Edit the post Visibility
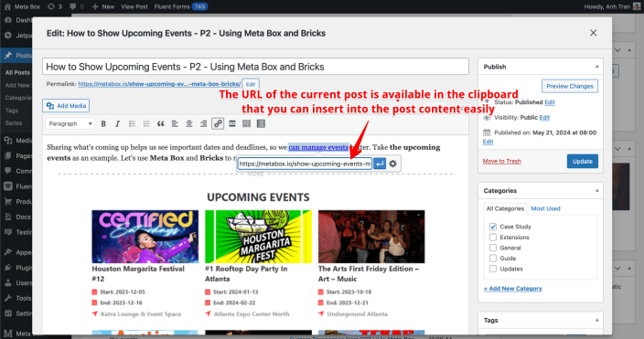Viewport: 644px width, 339px height. (x=544, y=117)
